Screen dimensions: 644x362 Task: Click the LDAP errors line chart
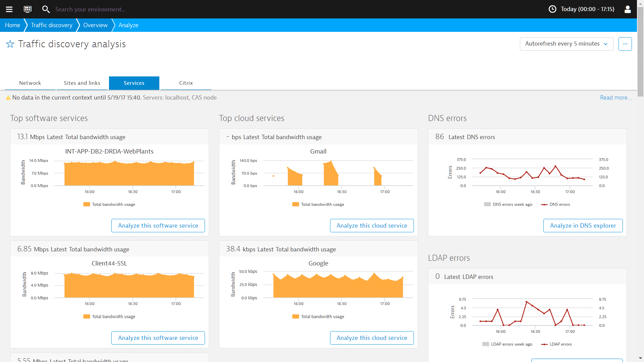point(533,312)
